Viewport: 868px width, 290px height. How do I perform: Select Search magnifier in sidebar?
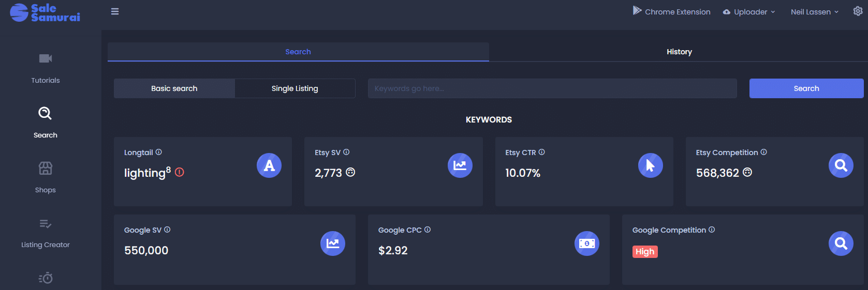pos(46,113)
